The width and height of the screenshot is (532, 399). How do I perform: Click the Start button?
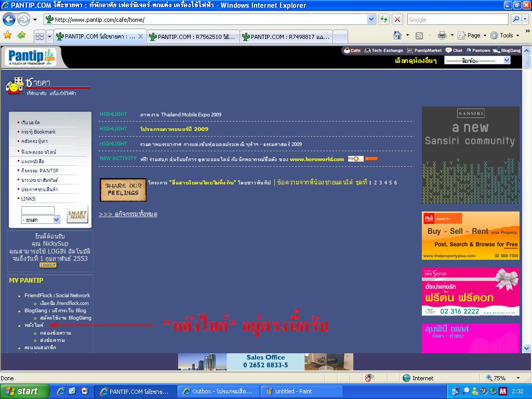pos(24,391)
